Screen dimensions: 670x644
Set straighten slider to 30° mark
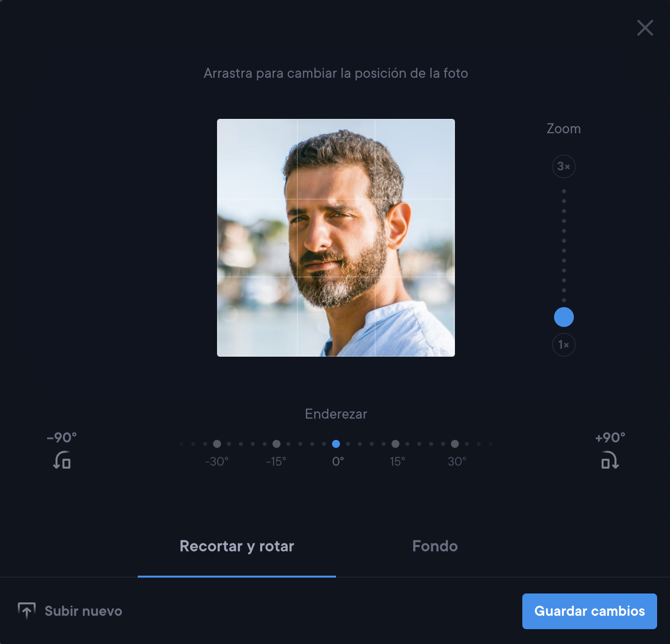[455, 444]
